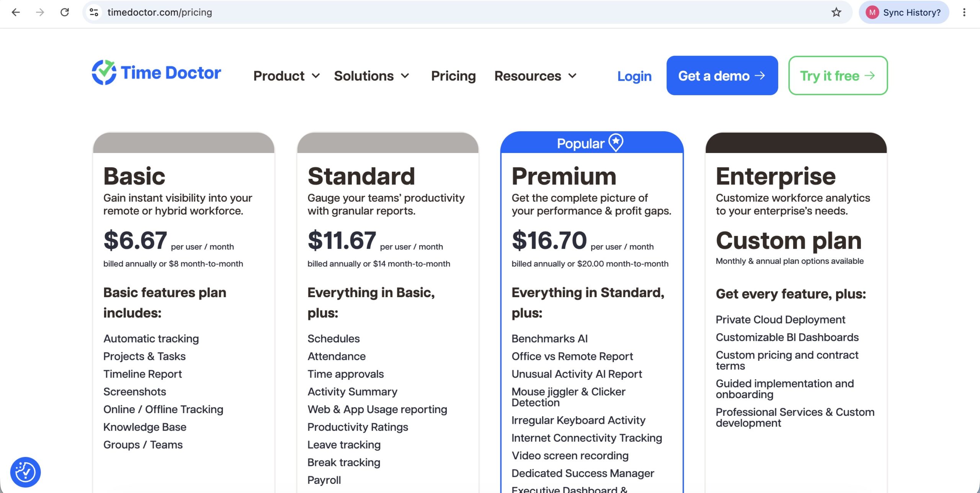Click the Sync History profile chip

[x=904, y=12]
